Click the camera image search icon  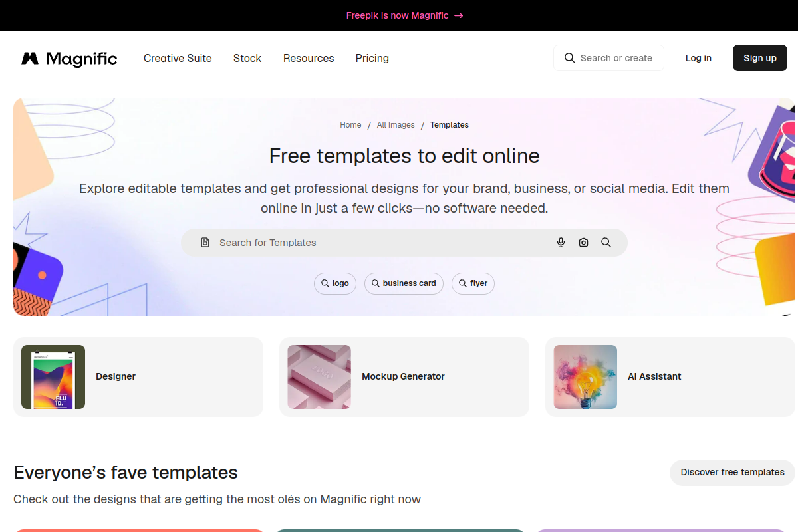583,243
